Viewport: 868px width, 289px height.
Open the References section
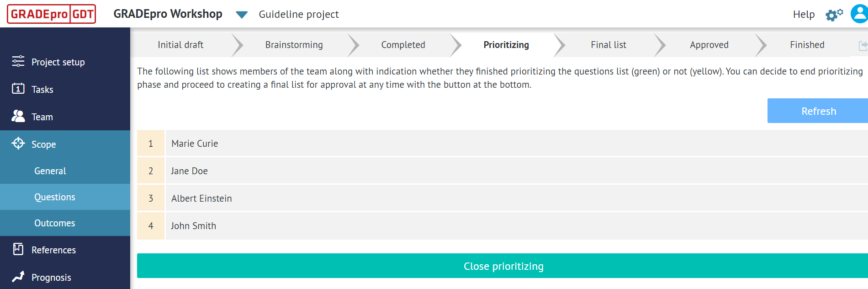(x=53, y=250)
